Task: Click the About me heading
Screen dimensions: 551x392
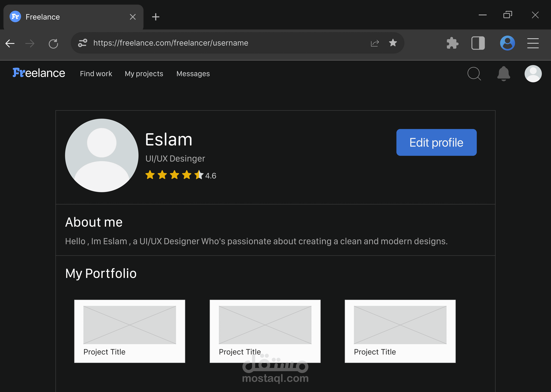Action: coord(94,222)
